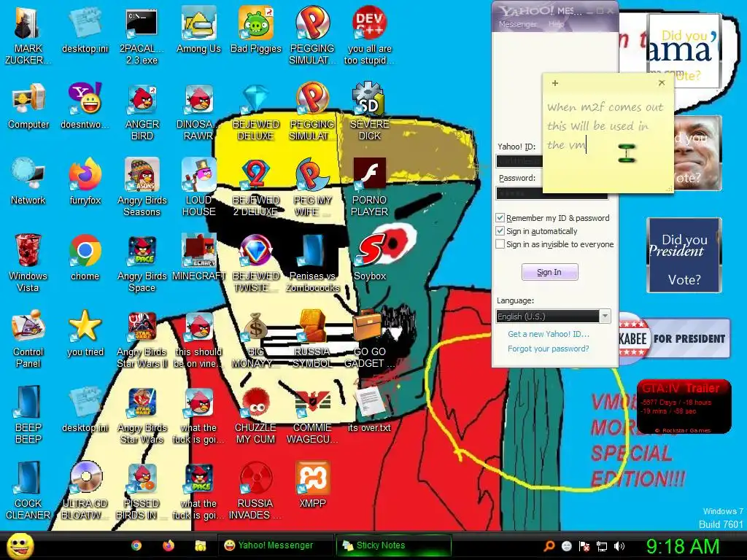The width and height of the screenshot is (747, 560).
Task: Click the GTA:IV Trailer countdown gadget
Action: [684, 406]
